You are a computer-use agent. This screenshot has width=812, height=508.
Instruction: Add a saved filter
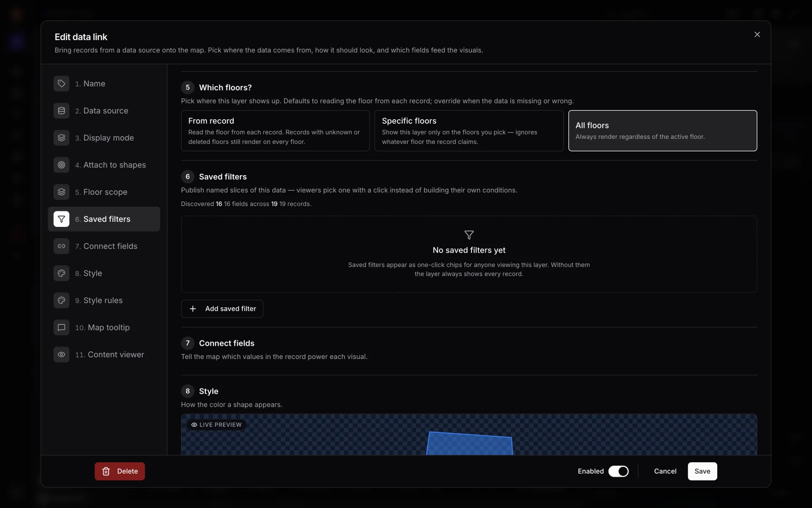coord(222,309)
